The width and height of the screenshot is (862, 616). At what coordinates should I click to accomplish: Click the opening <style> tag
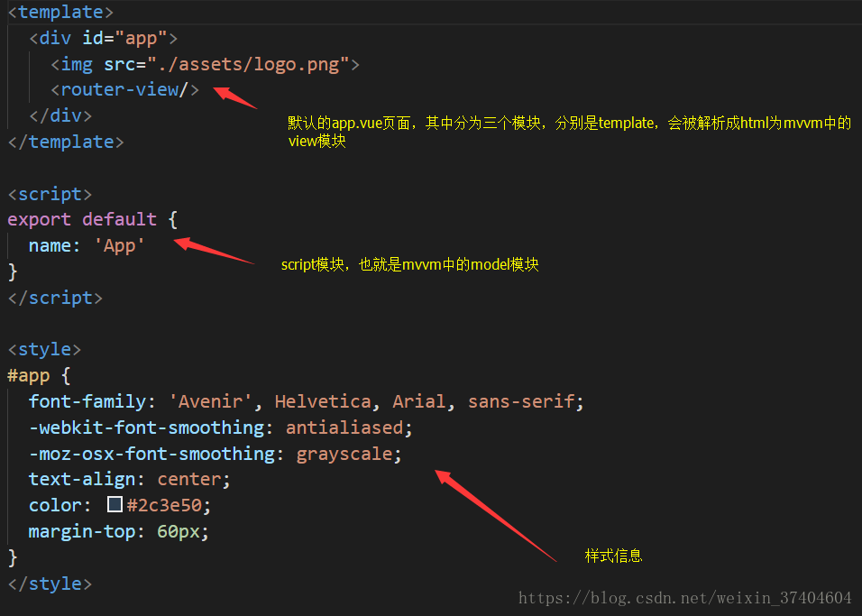point(44,349)
